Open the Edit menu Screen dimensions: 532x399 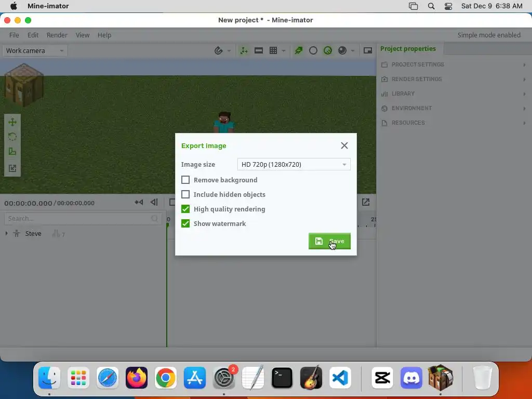tap(33, 35)
